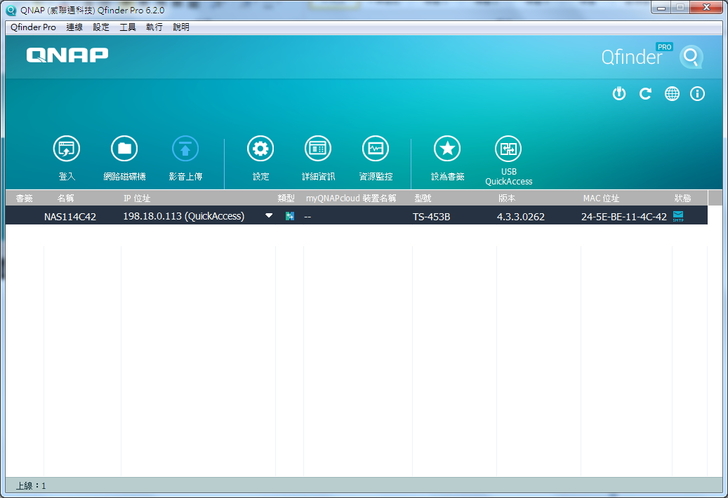
Task: Click 設為書籤 star bookmark icon
Action: point(447,150)
